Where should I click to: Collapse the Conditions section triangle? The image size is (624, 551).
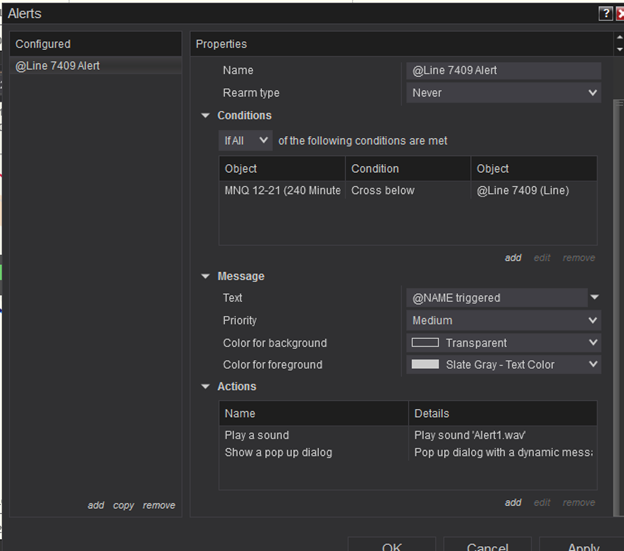point(205,116)
